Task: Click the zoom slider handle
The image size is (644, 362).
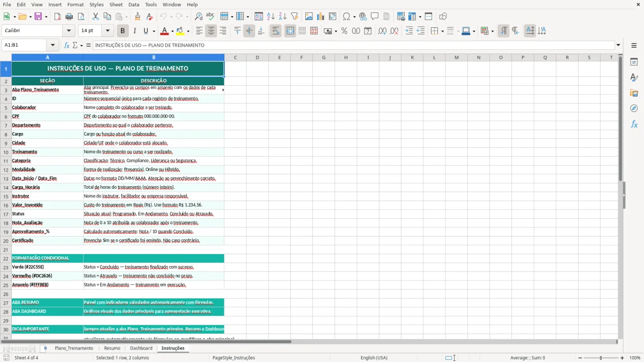Action: (x=601, y=358)
